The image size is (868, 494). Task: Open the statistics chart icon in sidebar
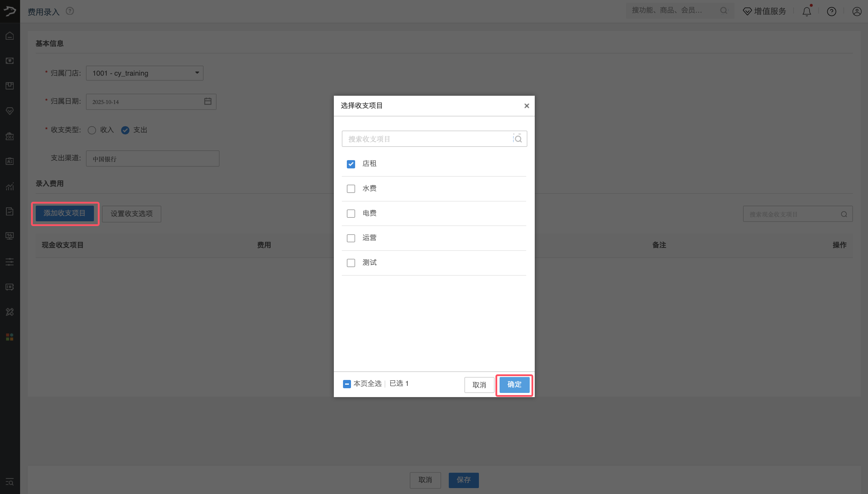(x=9, y=186)
